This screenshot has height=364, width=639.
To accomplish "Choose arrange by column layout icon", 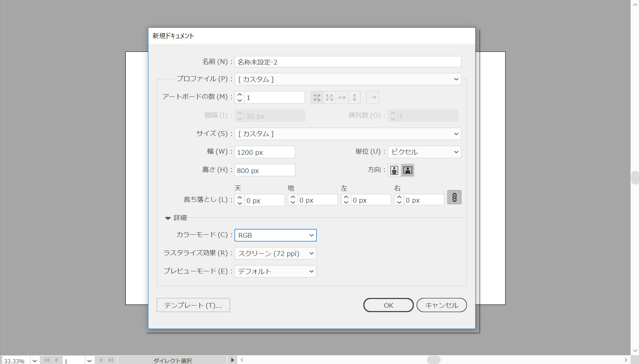I will [x=355, y=97].
